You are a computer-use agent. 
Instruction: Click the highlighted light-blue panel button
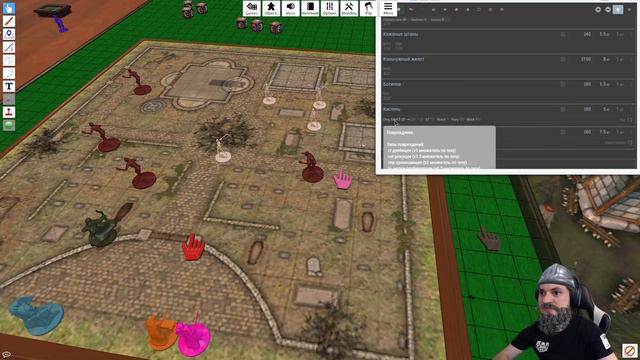618,9
